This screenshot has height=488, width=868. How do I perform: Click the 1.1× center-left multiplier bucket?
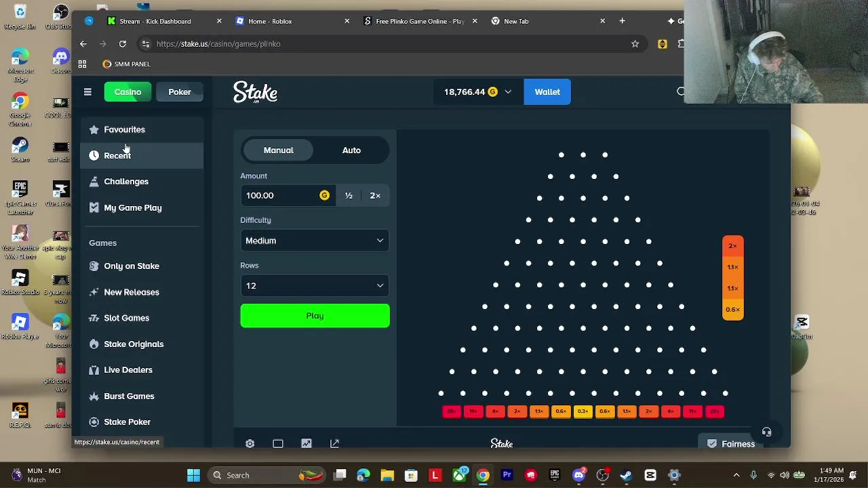[x=538, y=411]
